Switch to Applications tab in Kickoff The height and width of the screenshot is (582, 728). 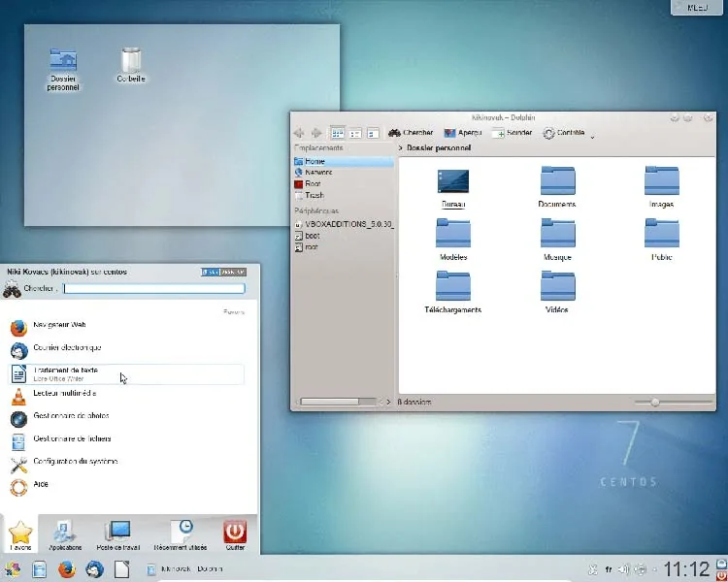pos(65,534)
